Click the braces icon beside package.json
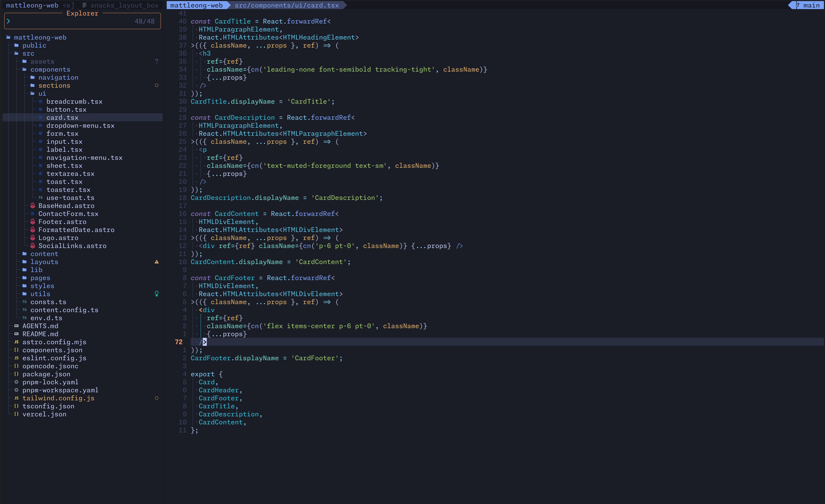825x504 pixels. (16, 374)
